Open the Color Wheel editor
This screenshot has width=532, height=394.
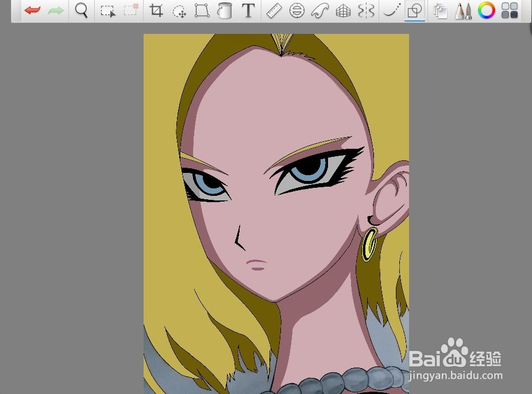point(487,10)
